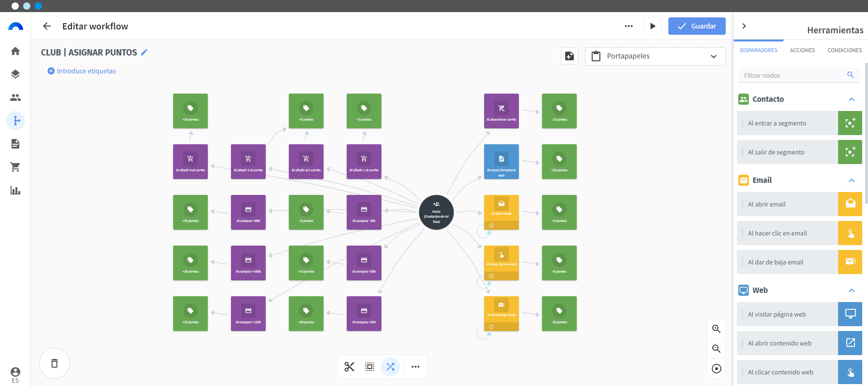This screenshot has height=386, width=868.
Task: Switch to the DISPARADORES tab
Action: (759, 50)
